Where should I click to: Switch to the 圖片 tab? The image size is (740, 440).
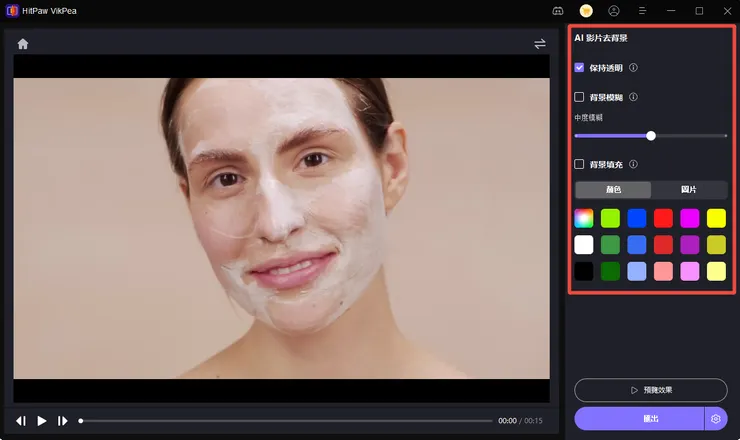pos(689,189)
